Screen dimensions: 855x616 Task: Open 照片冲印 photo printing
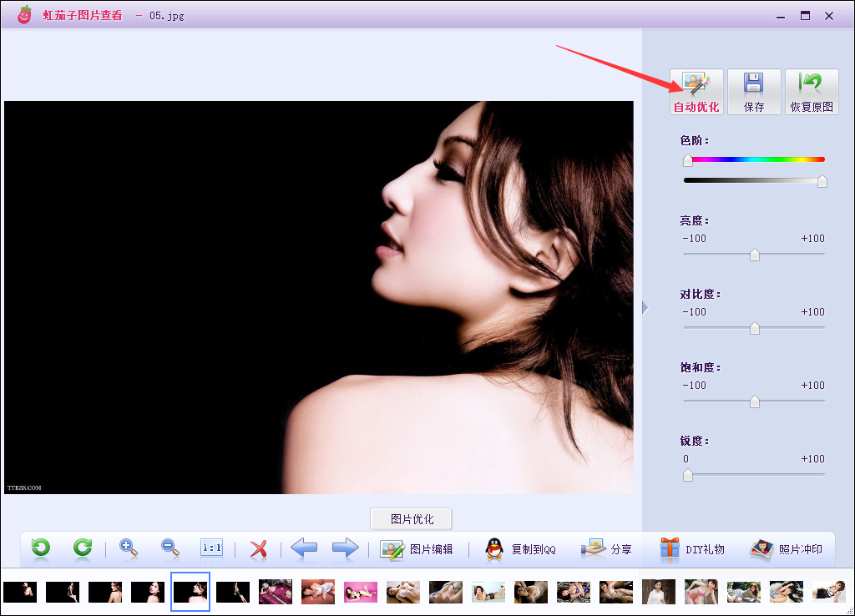tap(787, 548)
